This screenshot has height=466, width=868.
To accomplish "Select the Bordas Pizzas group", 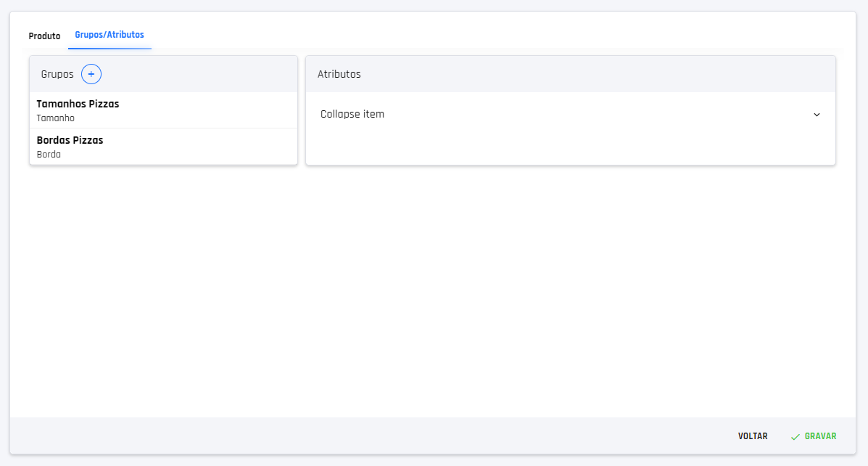I will tap(70, 139).
